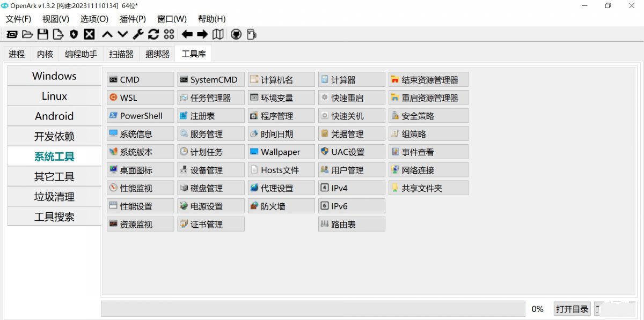Open 防火墙 settings

281,206
